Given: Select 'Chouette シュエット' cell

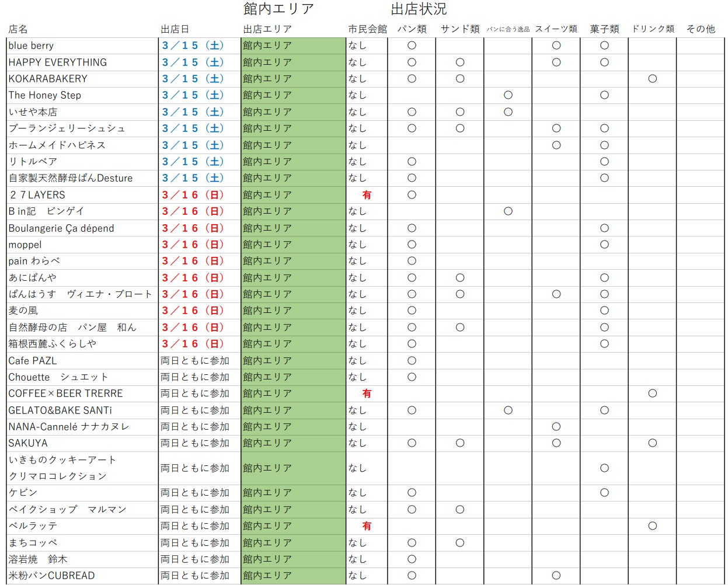Looking at the screenshot, I should (58, 377).
